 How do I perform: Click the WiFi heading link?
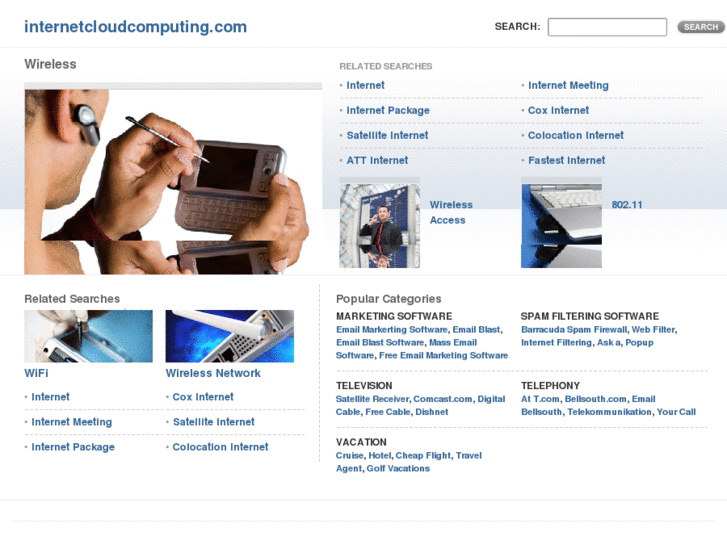pyautogui.click(x=36, y=373)
